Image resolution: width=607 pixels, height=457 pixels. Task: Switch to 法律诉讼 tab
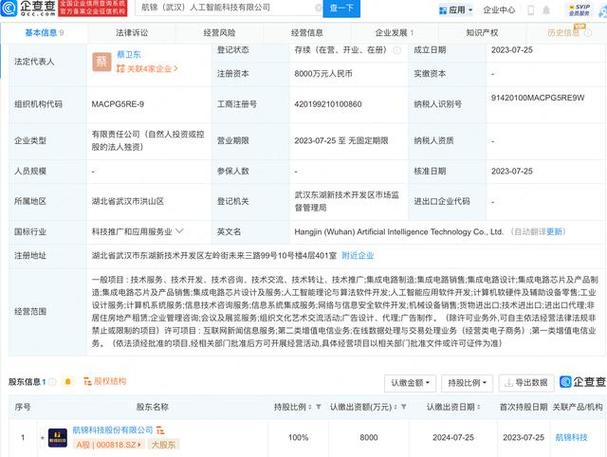132,33
